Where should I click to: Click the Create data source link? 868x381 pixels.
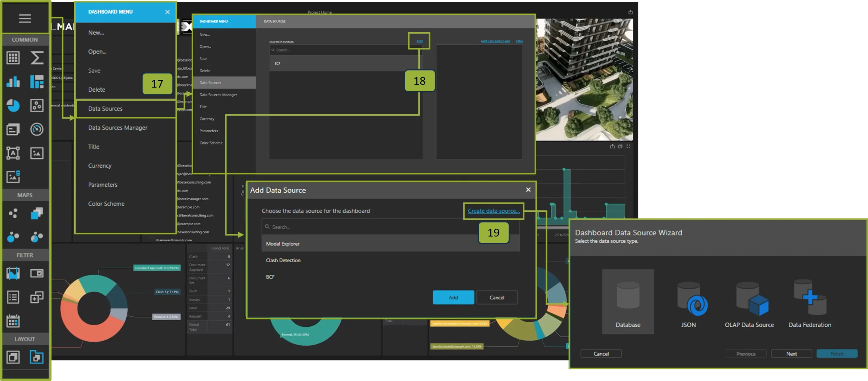(x=493, y=211)
